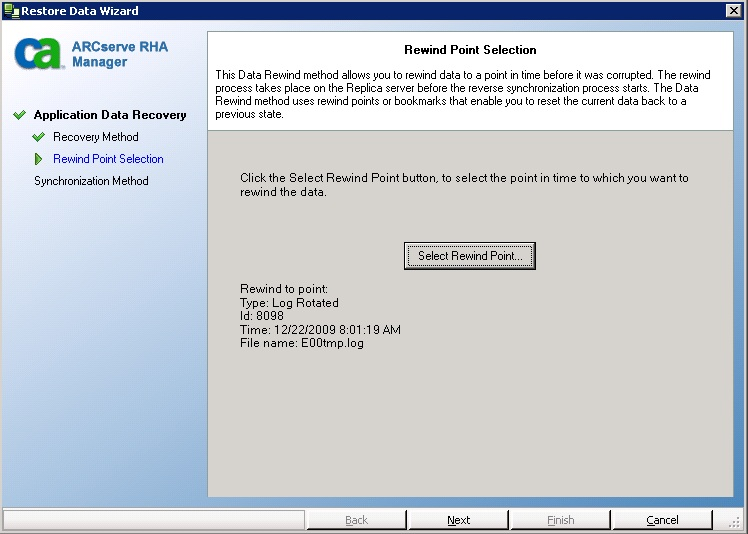Open the Rewind Point Selection step
The height and width of the screenshot is (534, 748).
tap(108, 159)
